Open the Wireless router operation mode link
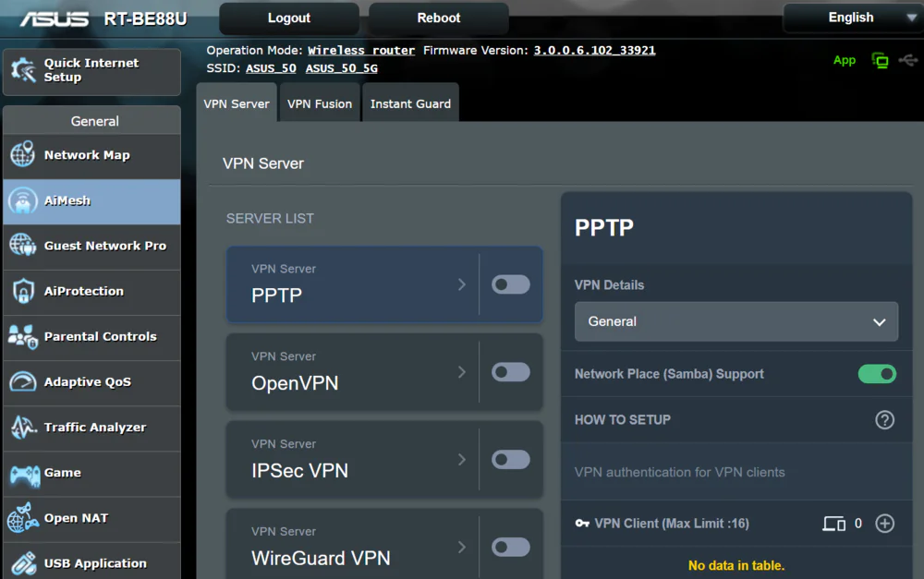This screenshot has height=579, width=924. point(361,51)
